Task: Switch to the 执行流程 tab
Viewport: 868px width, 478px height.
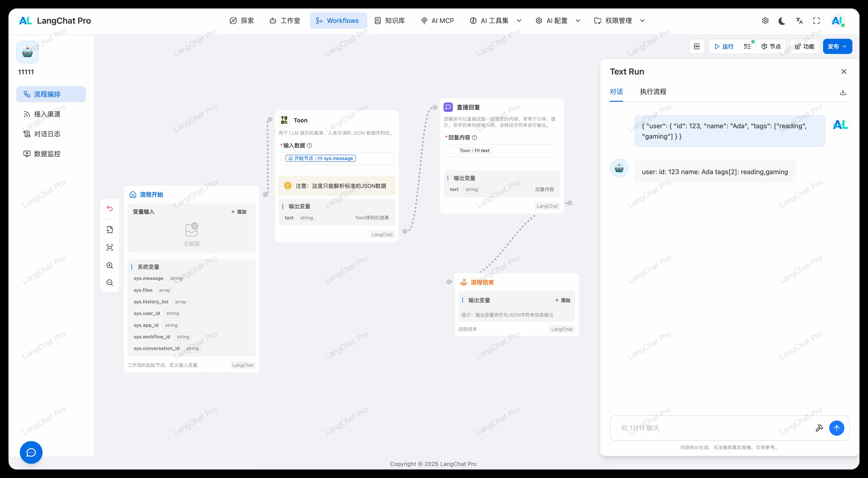Action: (x=653, y=92)
